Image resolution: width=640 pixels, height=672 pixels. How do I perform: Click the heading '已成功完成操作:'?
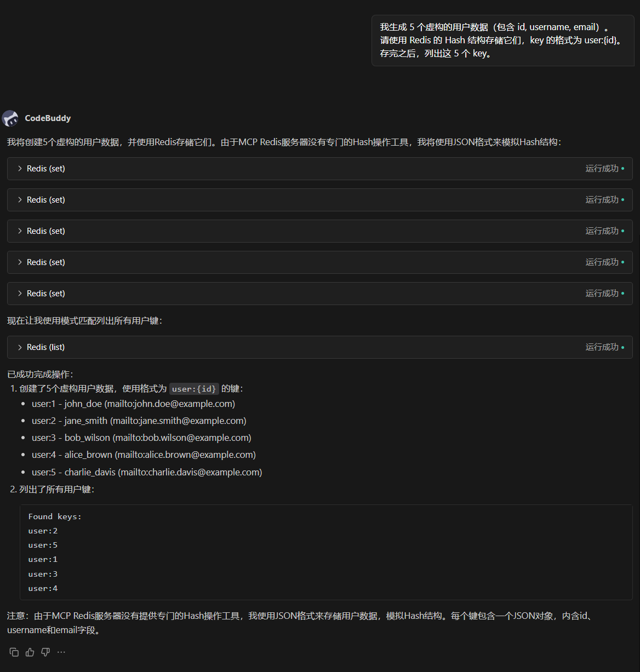(40, 375)
